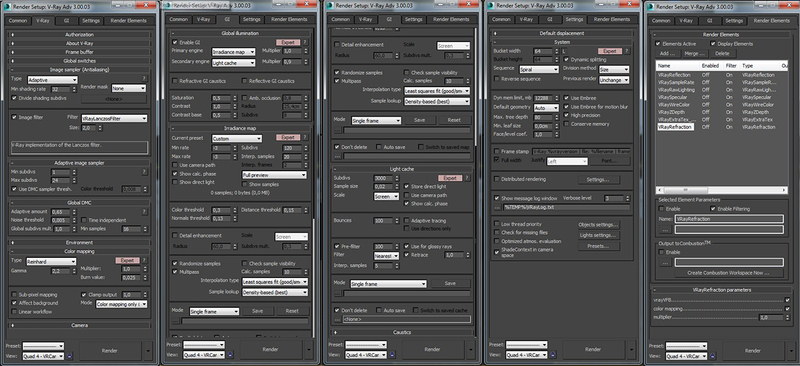Click the view lock icon in V-Ray tab window
This screenshot has height=366, width=800.
(x=69, y=356)
